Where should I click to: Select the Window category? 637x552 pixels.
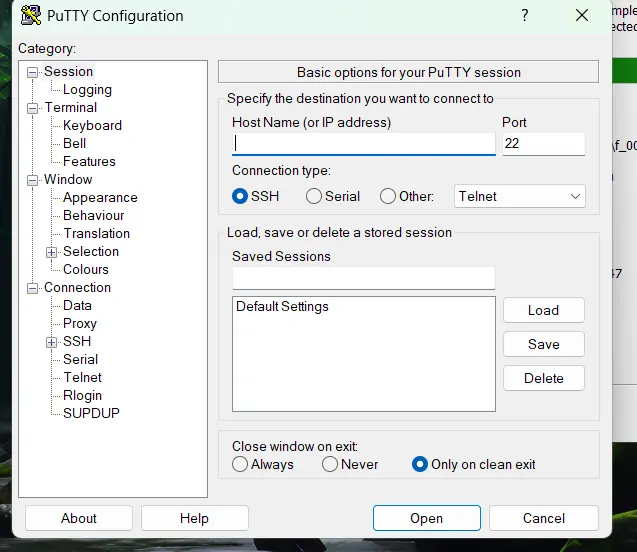pyautogui.click(x=68, y=180)
